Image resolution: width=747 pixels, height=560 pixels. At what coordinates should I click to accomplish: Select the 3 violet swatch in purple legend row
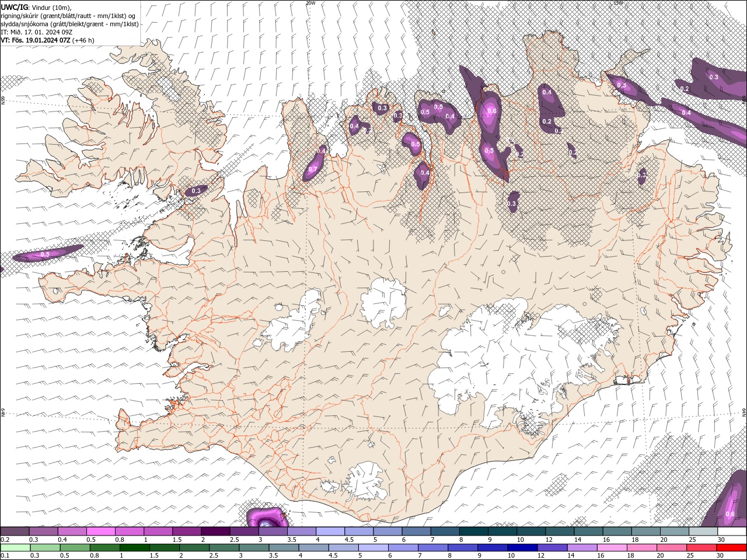(x=272, y=531)
